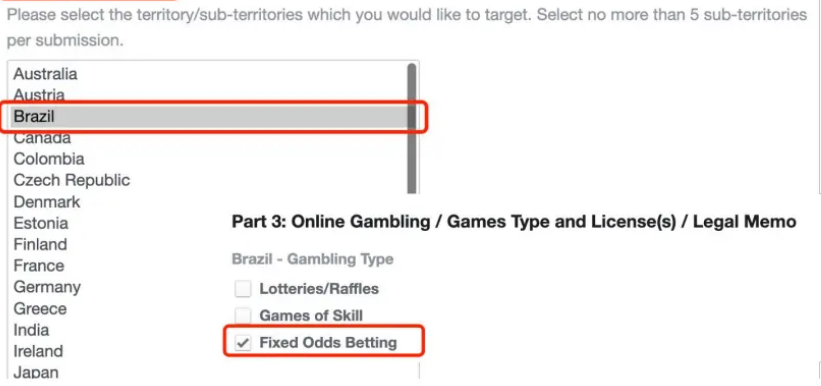Uncheck the Fixed Odds Betting checkbox
Image resolution: width=821 pixels, height=386 pixels.
[x=242, y=343]
